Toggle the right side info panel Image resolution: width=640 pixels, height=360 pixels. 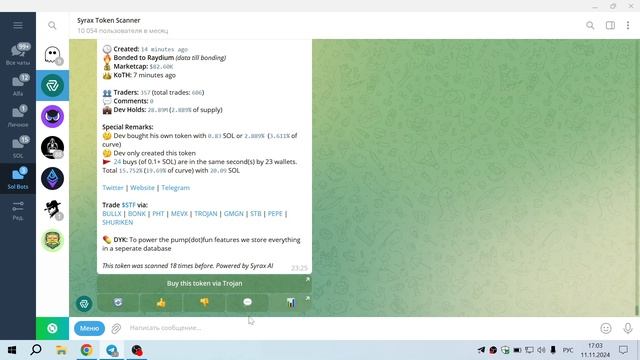coord(610,25)
